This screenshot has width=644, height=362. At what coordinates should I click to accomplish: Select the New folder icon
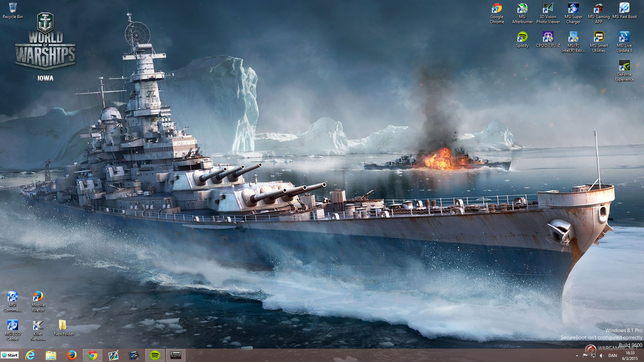coord(63,327)
